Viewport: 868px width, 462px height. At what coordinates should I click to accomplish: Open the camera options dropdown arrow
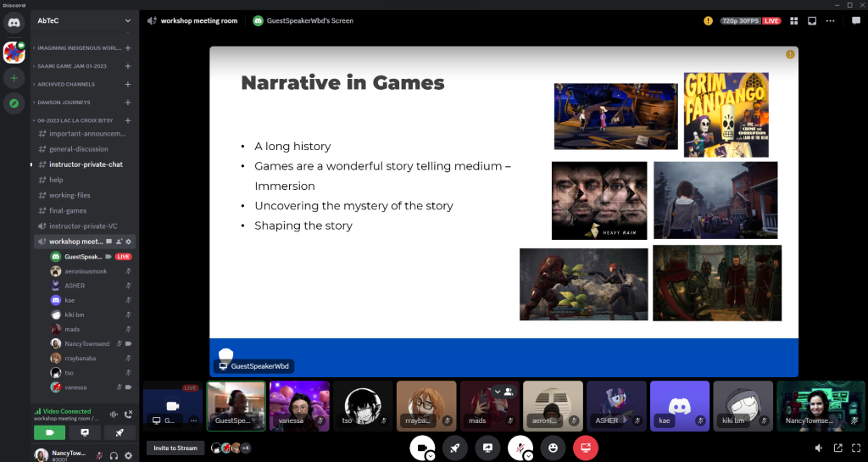[x=431, y=455]
